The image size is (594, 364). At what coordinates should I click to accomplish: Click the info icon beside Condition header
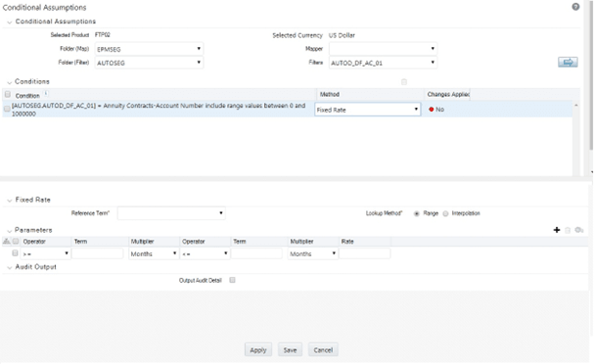[x=46, y=93]
